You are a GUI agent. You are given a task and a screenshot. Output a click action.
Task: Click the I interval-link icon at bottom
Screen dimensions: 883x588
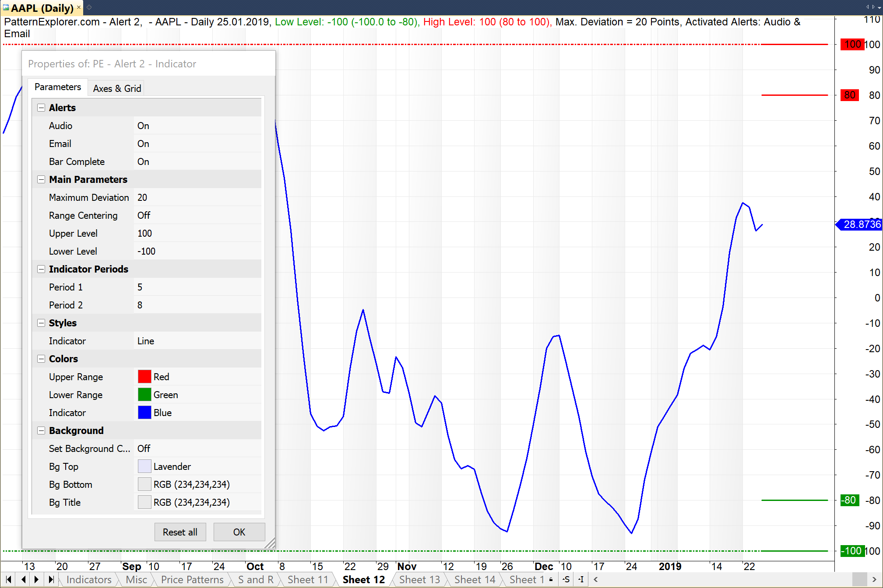pyautogui.click(x=581, y=580)
